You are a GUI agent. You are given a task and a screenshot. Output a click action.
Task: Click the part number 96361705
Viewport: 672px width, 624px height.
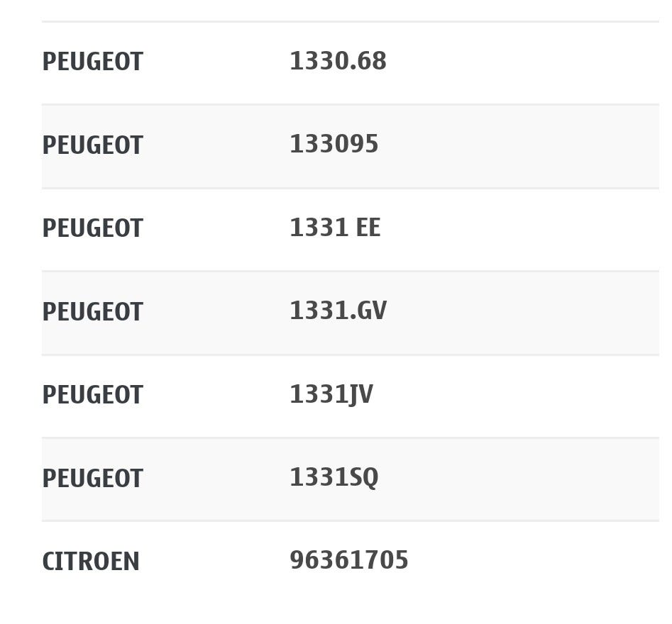348,561
